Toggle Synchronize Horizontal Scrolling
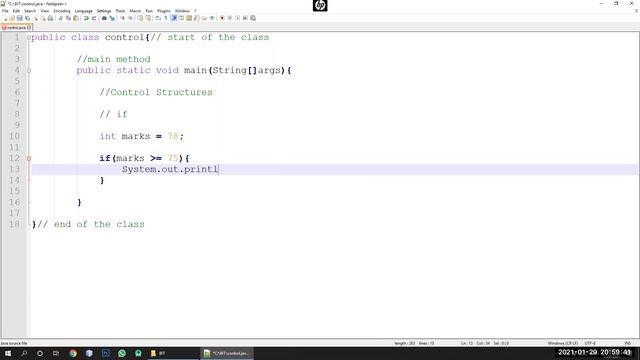The image size is (640, 360). pos(148,18)
